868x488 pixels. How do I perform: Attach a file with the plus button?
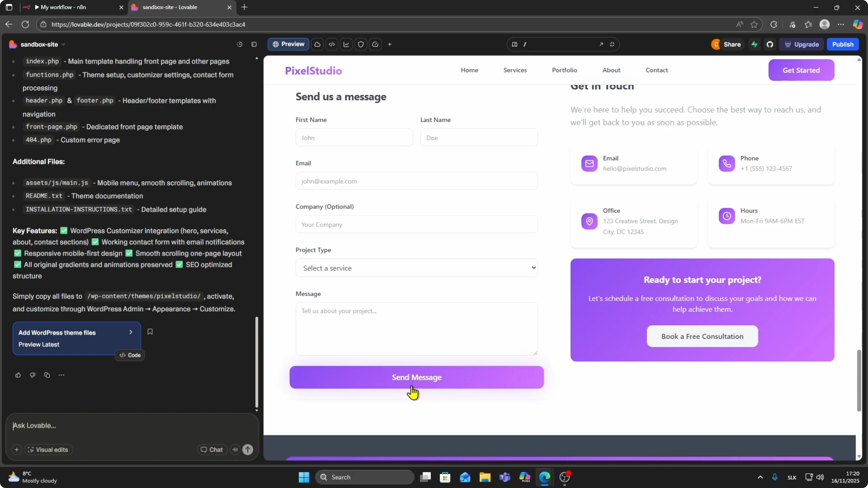17,450
